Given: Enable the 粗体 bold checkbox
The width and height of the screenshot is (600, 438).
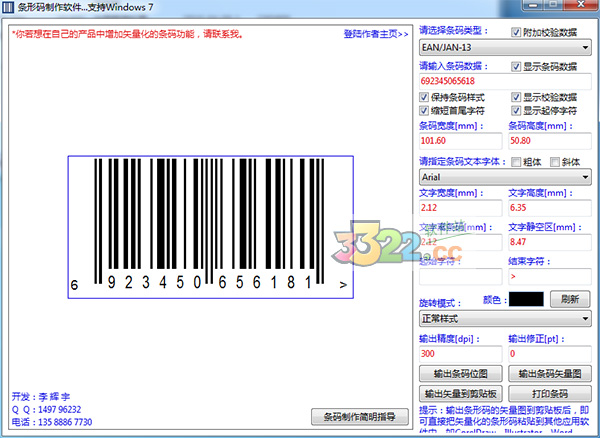Looking at the screenshot, I should coord(516,162).
